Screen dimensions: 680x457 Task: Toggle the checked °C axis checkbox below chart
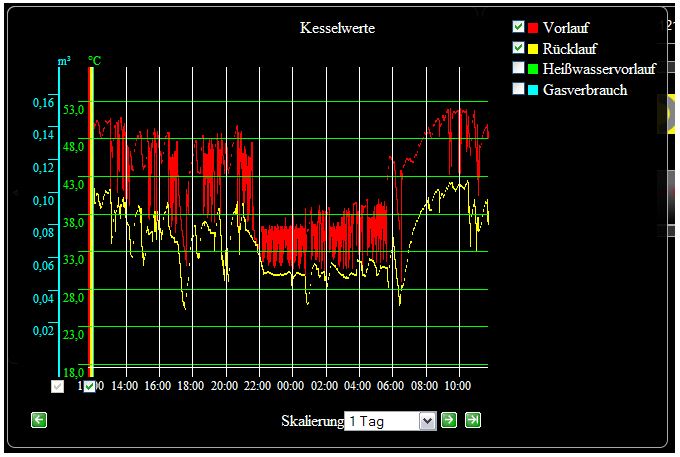click(x=89, y=386)
